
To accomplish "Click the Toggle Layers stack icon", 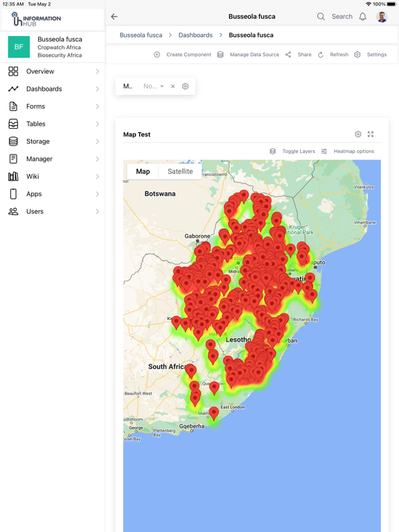I will 272,151.
